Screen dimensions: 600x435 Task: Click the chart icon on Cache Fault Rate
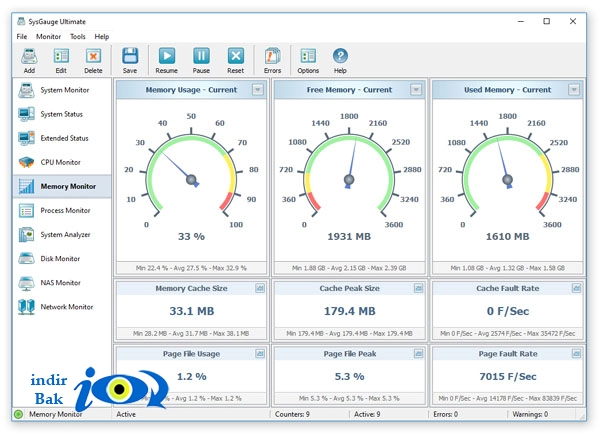tap(576, 288)
